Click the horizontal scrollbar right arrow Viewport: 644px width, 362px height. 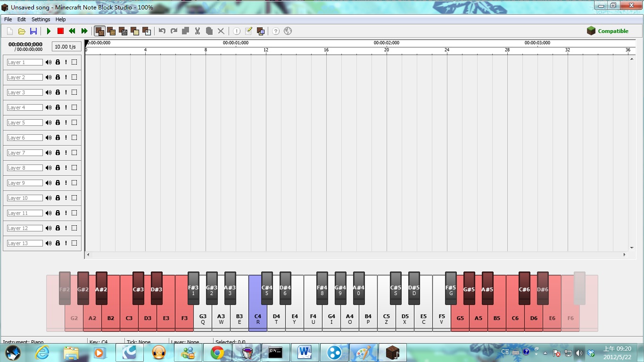coord(625,255)
